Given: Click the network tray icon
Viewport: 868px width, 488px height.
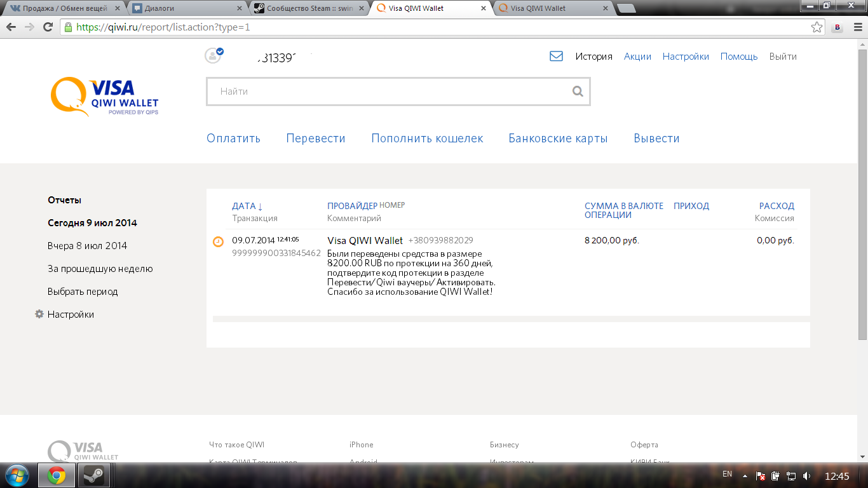Looking at the screenshot, I should tap(791, 475).
